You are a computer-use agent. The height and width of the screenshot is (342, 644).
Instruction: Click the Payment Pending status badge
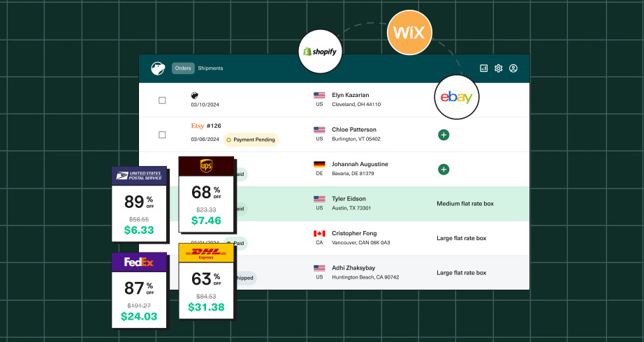click(251, 140)
